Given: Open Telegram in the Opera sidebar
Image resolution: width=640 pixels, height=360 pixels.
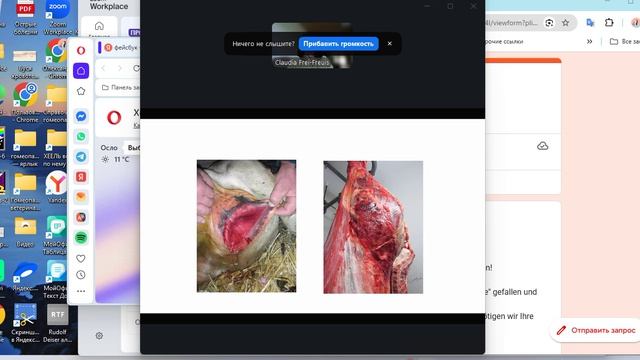Looking at the screenshot, I should pos(81,157).
